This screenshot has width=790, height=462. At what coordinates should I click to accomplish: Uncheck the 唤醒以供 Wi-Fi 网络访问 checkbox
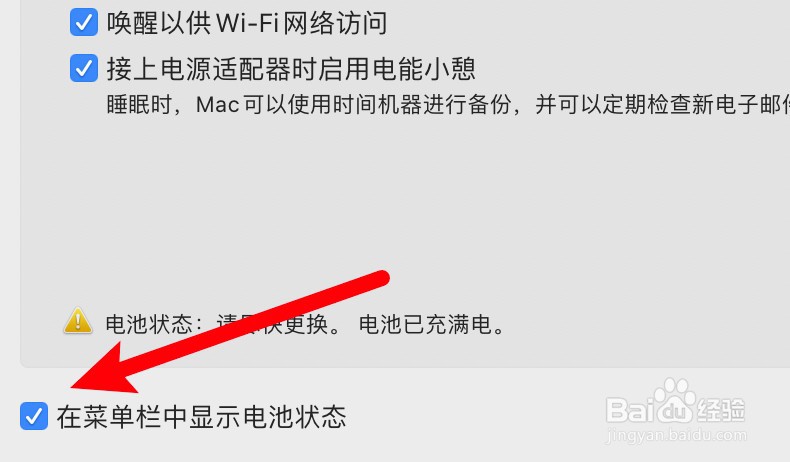pos(84,22)
